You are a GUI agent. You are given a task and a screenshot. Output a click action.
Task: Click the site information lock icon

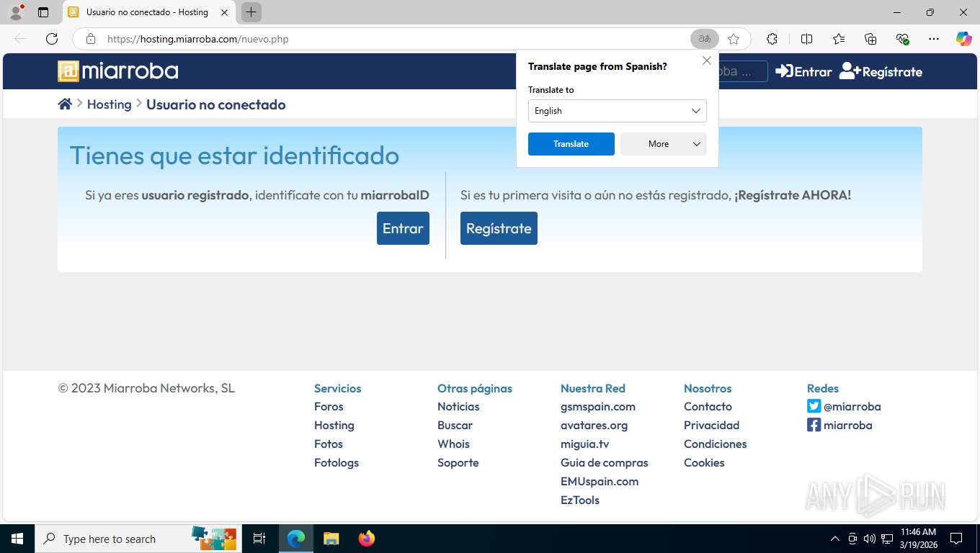(90, 39)
